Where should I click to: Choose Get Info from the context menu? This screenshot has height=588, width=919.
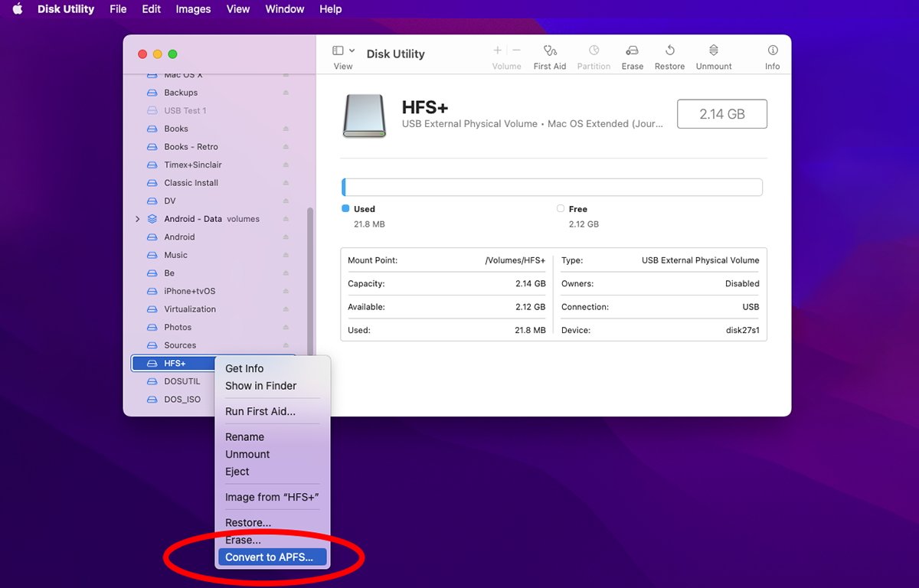click(244, 368)
